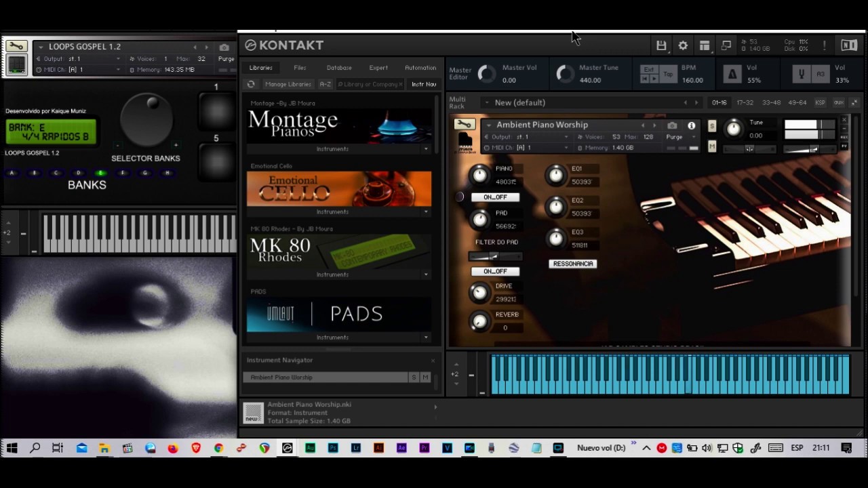Toggle RESSONANCIA button
The image size is (868, 488).
[573, 264]
